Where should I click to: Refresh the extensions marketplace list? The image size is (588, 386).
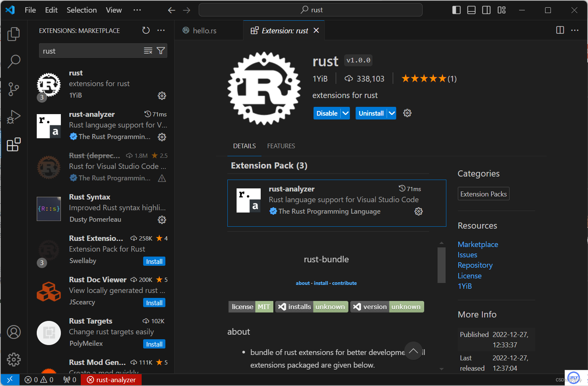146,30
